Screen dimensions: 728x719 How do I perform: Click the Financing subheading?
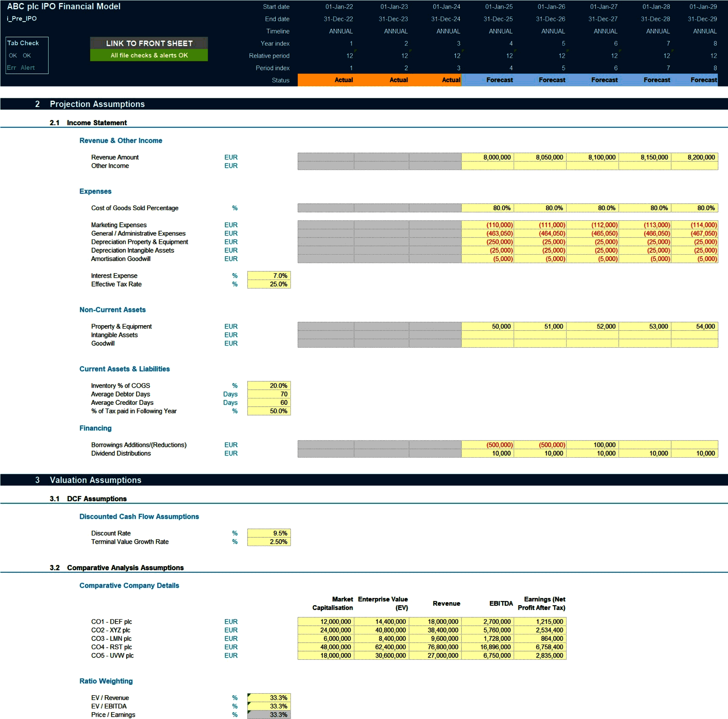pos(96,428)
